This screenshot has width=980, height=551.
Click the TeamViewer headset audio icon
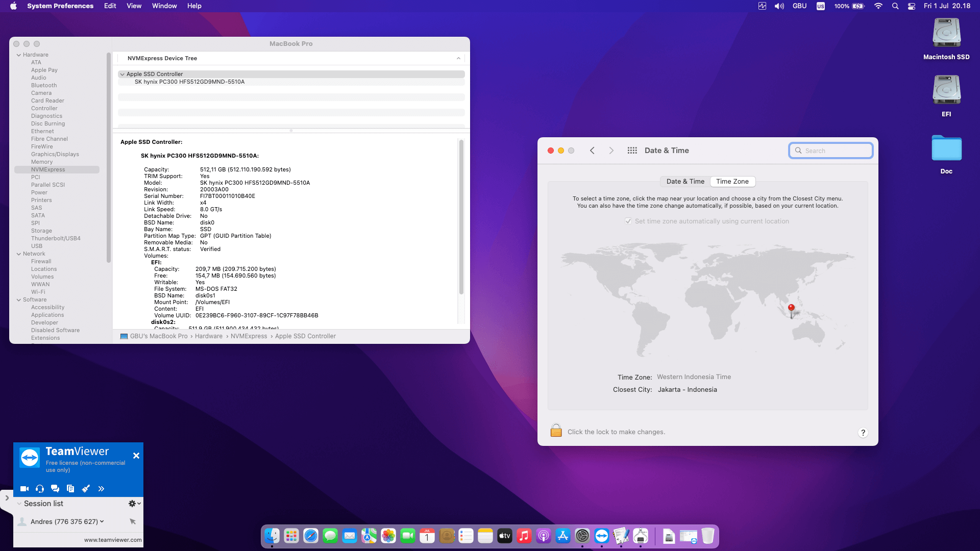coord(40,489)
